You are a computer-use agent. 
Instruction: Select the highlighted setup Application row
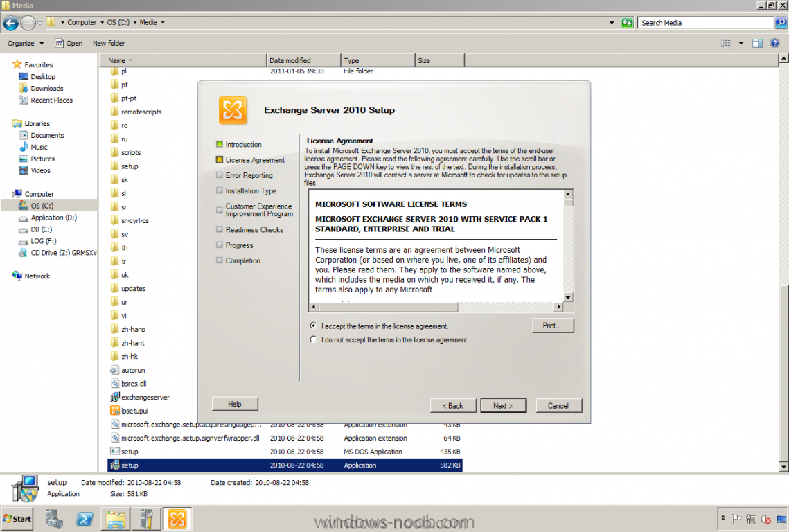pos(285,465)
